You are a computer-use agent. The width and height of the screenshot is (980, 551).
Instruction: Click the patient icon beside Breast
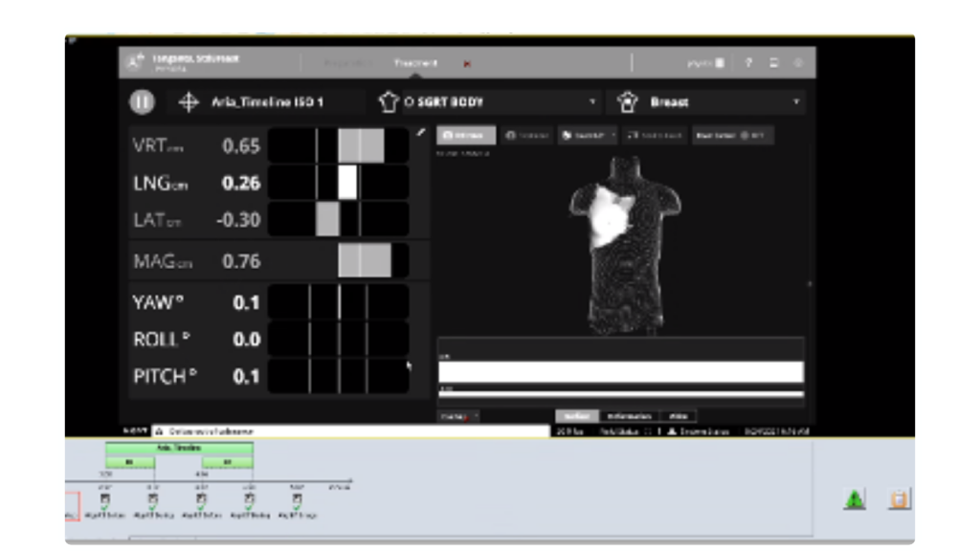point(628,101)
